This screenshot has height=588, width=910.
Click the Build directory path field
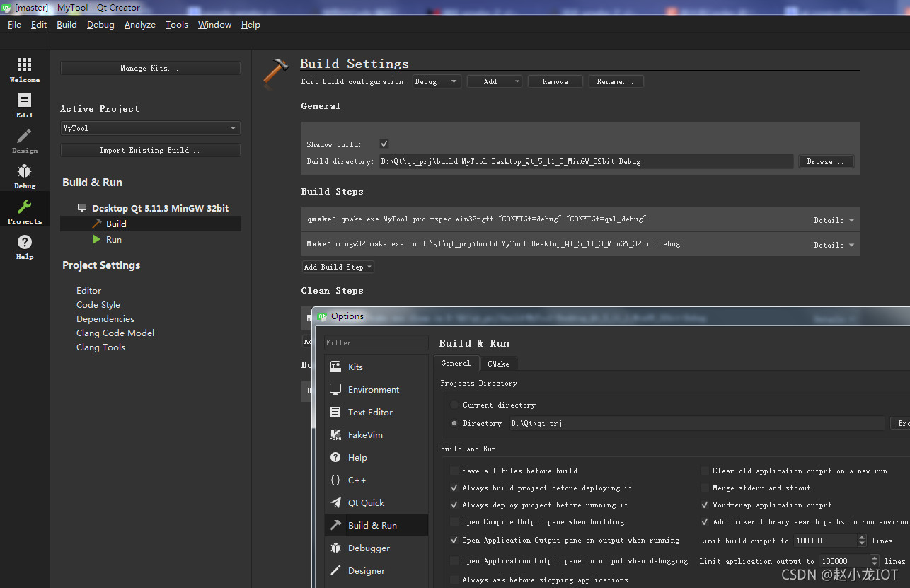586,161
